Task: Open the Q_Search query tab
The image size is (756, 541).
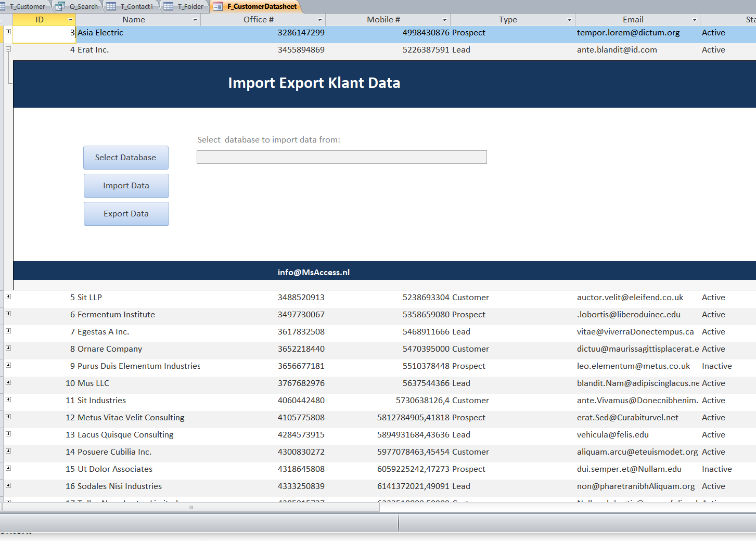Action: [x=83, y=7]
